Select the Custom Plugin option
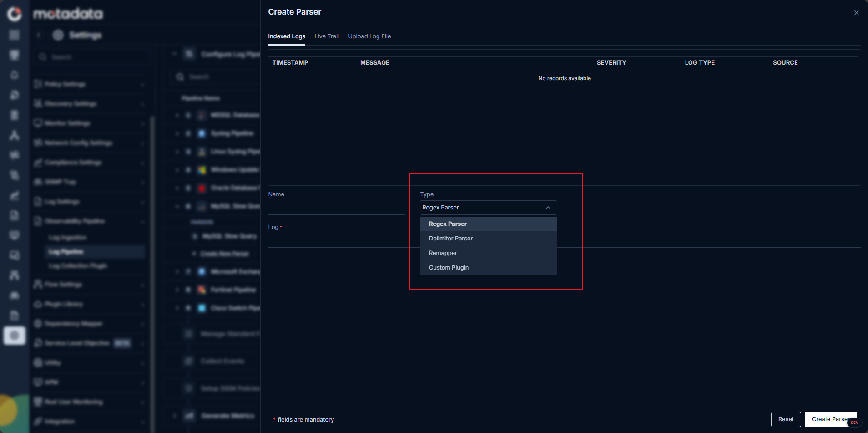The image size is (868, 433). 488,268
